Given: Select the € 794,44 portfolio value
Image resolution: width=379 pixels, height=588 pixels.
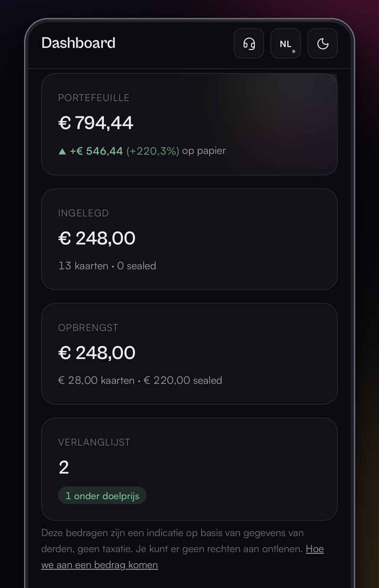Looking at the screenshot, I should 96,123.
